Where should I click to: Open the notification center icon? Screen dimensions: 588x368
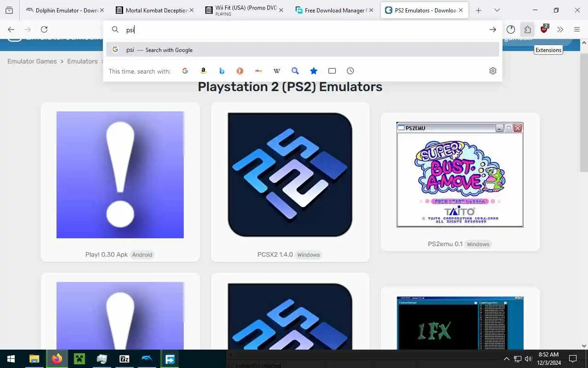pos(573,359)
